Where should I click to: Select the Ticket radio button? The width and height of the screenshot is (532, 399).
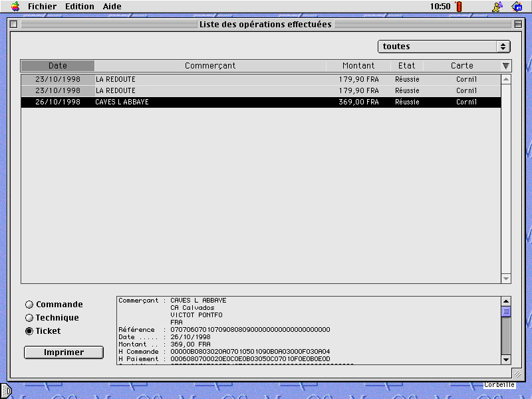pyautogui.click(x=29, y=331)
